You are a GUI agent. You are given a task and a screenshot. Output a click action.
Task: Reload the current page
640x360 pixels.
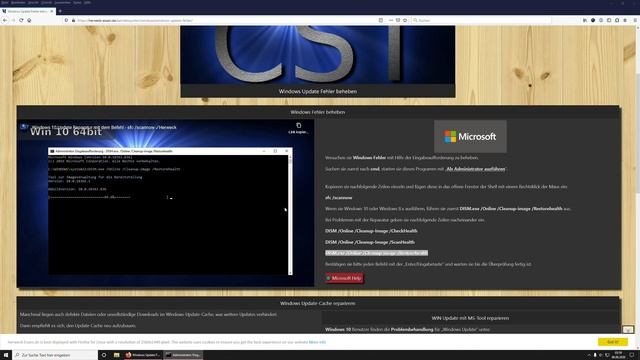tap(21, 20)
